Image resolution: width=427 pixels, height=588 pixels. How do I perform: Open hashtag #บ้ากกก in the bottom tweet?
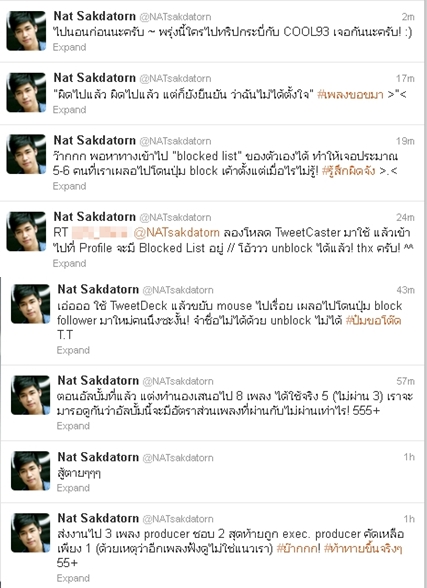pos(299,549)
